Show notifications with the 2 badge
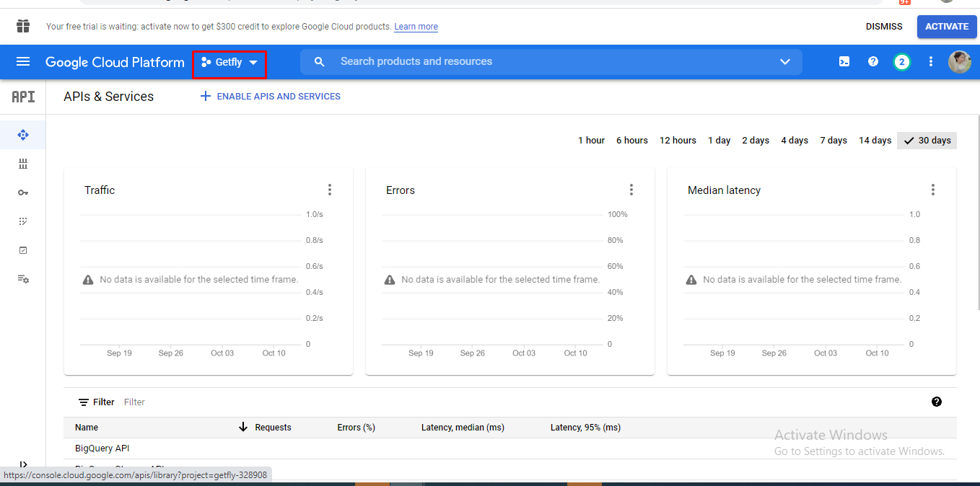980x486 pixels. [901, 62]
